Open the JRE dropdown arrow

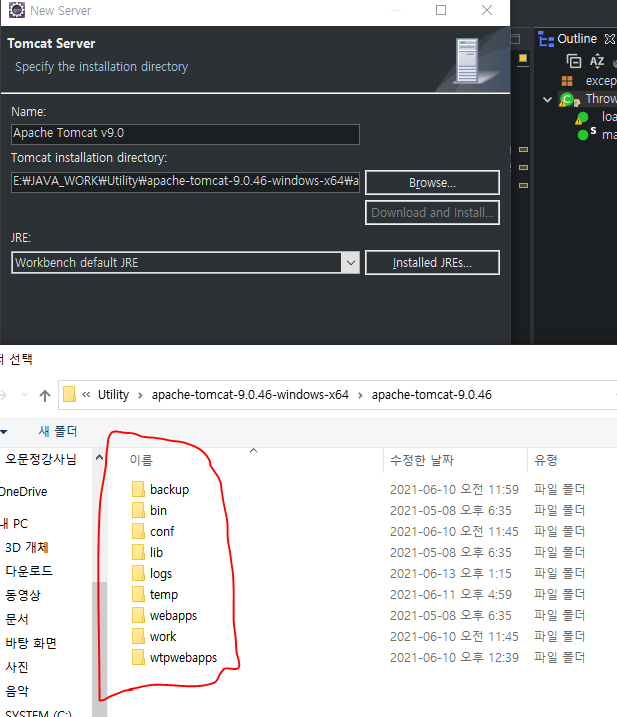[351, 262]
